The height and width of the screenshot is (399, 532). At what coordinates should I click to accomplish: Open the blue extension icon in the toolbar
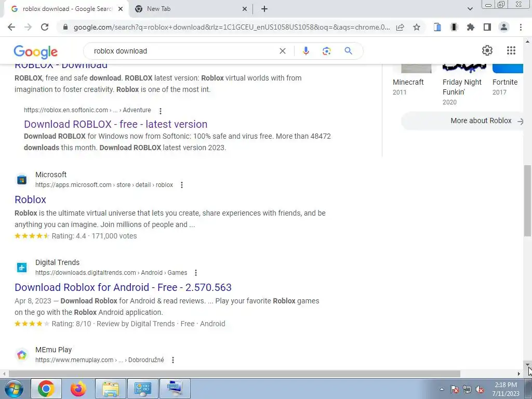pyautogui.click(x=437, y=27)
